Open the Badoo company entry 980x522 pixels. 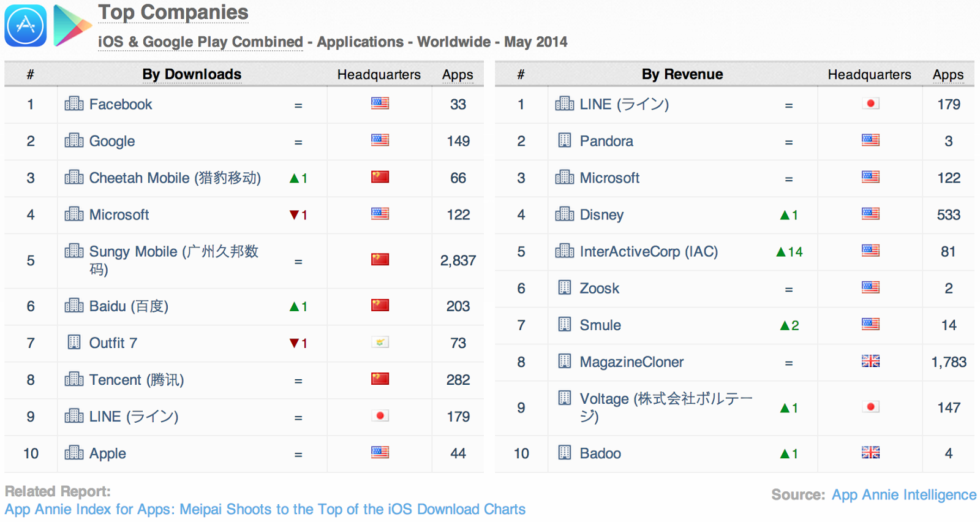pyautogui.click(x=600, y=453)
